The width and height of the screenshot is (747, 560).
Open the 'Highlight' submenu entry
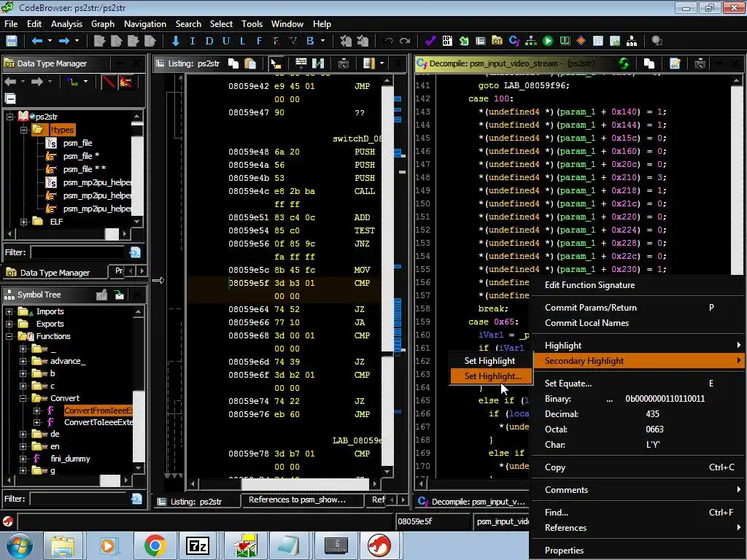tap(637, 345)
